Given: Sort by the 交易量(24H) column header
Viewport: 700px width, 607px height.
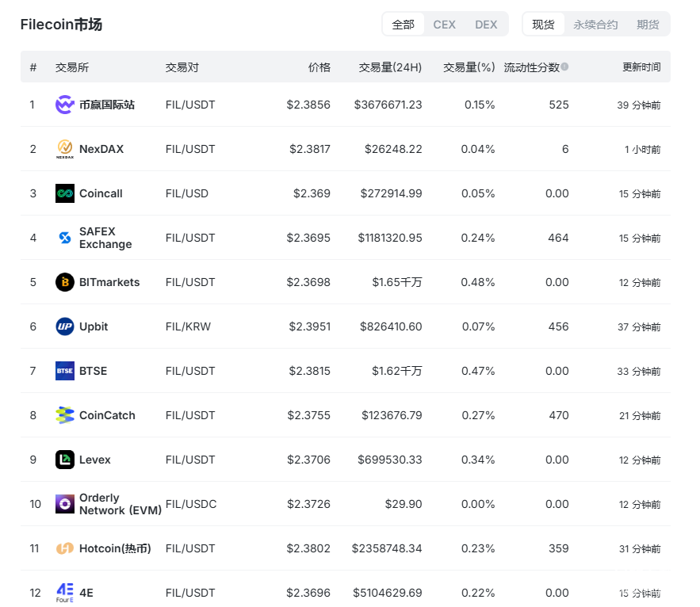Looking at the screenshot, I should coord(391,67).
